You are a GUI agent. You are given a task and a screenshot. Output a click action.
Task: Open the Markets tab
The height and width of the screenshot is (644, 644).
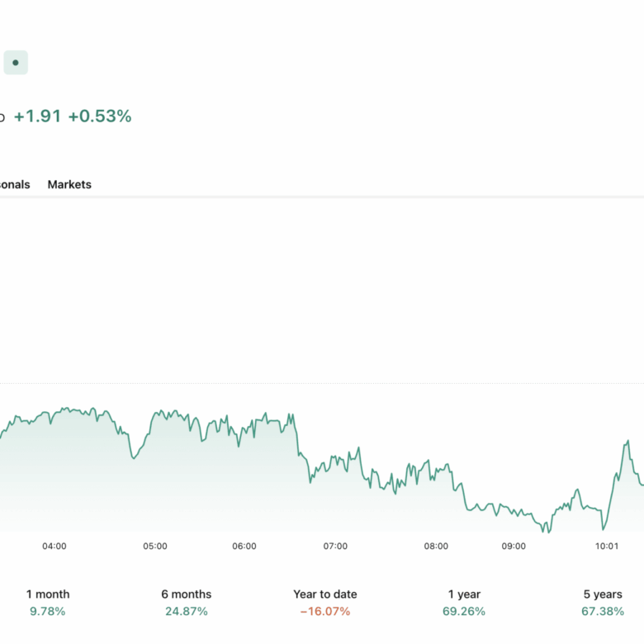click(69, 184)
